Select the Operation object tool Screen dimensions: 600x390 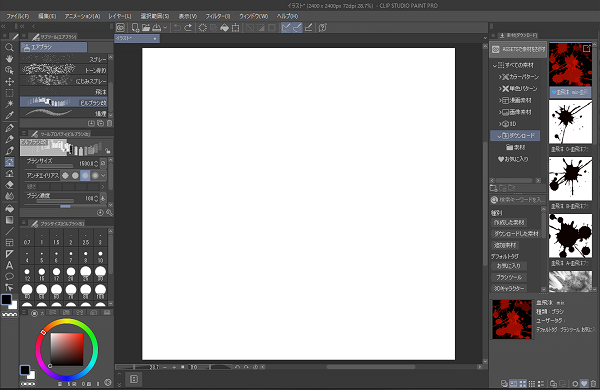pyautogui.click(x=9, y=70)
